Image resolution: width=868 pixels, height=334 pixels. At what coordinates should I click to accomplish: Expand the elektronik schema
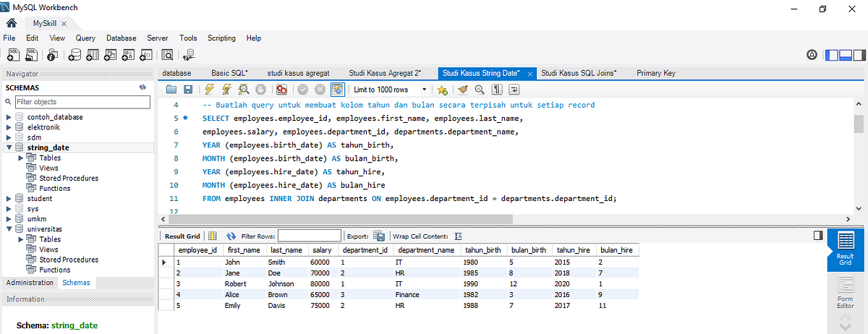click(9, 127)
